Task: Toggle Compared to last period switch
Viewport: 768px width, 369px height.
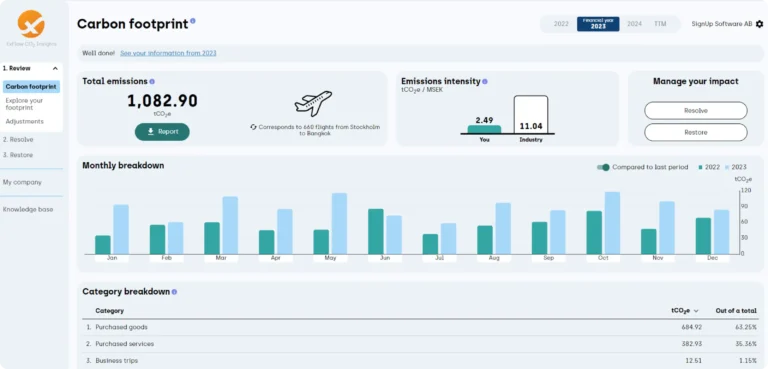Action: pyautogui.click(x=603, y=167)
